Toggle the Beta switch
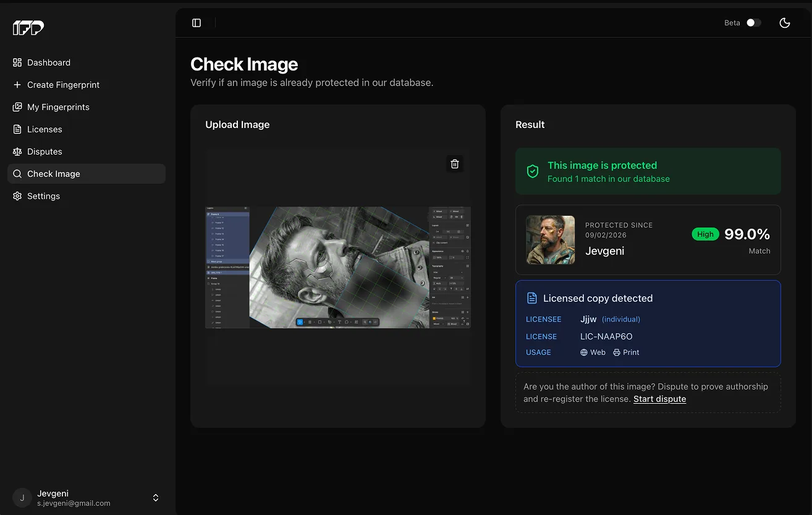The height and width of the screenshot is (515, 812). point(753,23)
